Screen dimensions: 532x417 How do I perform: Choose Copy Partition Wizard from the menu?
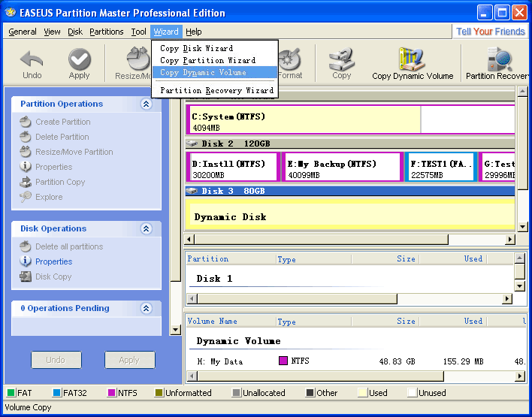pyautogui.click(x=214, y=60)
